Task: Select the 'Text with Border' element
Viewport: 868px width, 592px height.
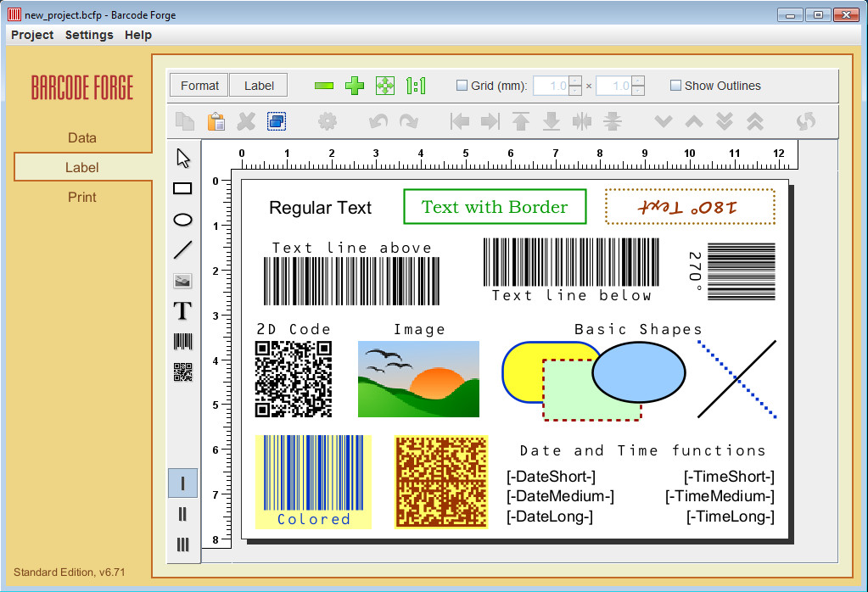Action: (495, 207)
